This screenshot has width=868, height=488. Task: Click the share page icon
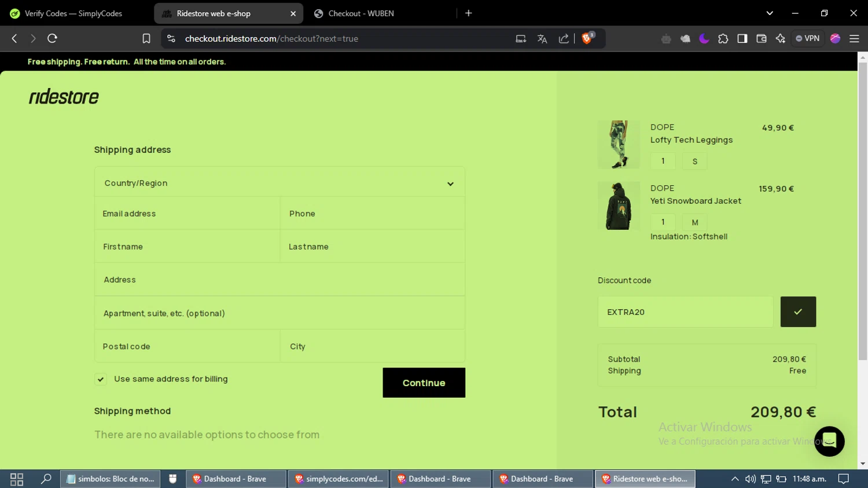(x=564, y=39)
